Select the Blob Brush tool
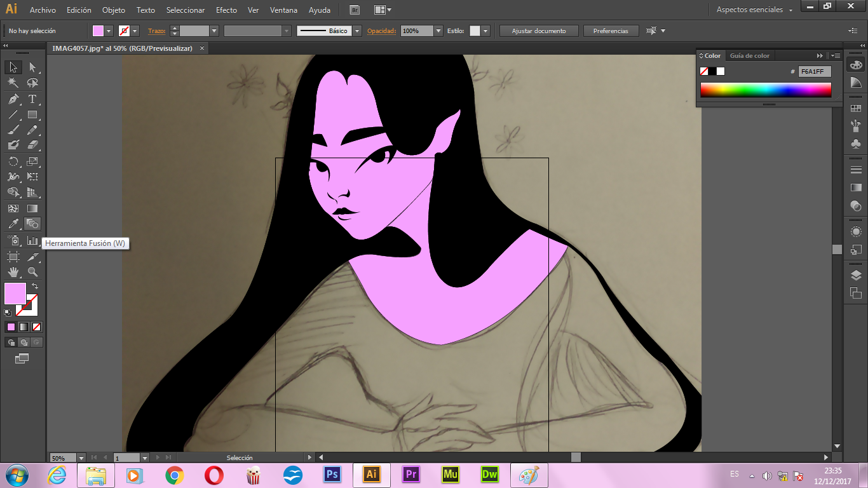 (x=13, y=146)
